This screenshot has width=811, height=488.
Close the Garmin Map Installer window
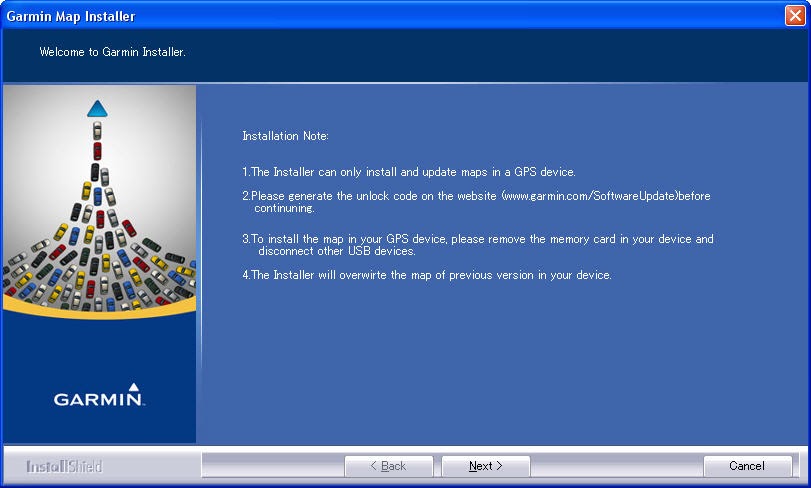795,16
